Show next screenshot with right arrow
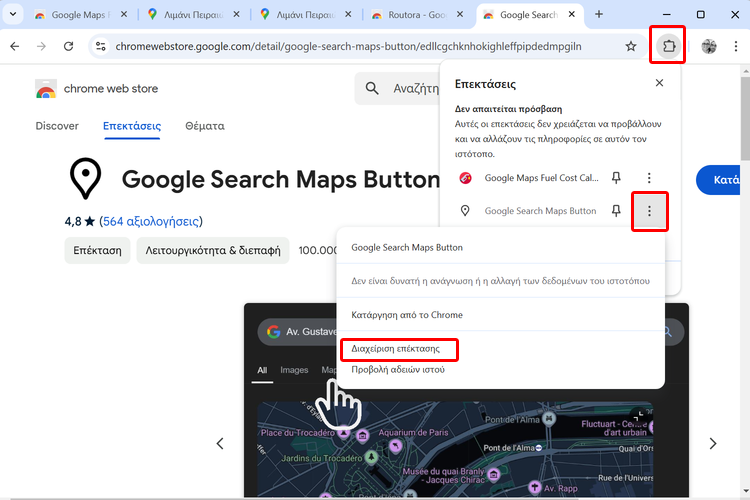The image size is (750, 500). click(713, 444)
